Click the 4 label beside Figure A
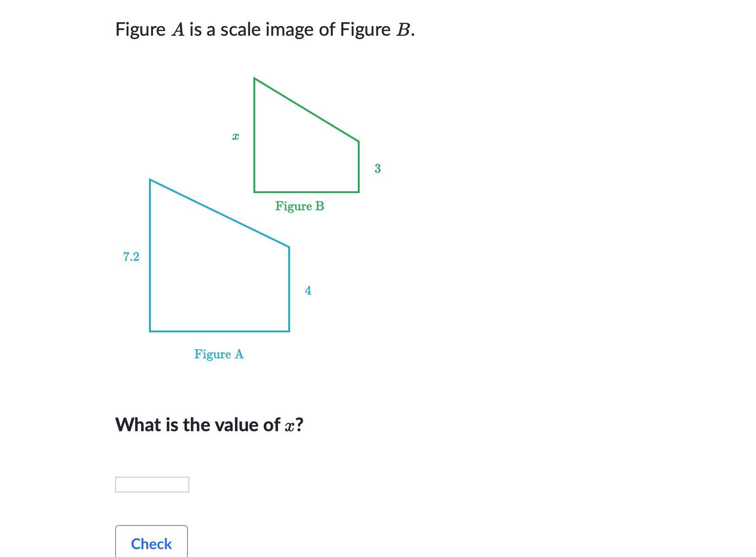The width and height of the screenshot is (756, 557). (x=308, y=291)
